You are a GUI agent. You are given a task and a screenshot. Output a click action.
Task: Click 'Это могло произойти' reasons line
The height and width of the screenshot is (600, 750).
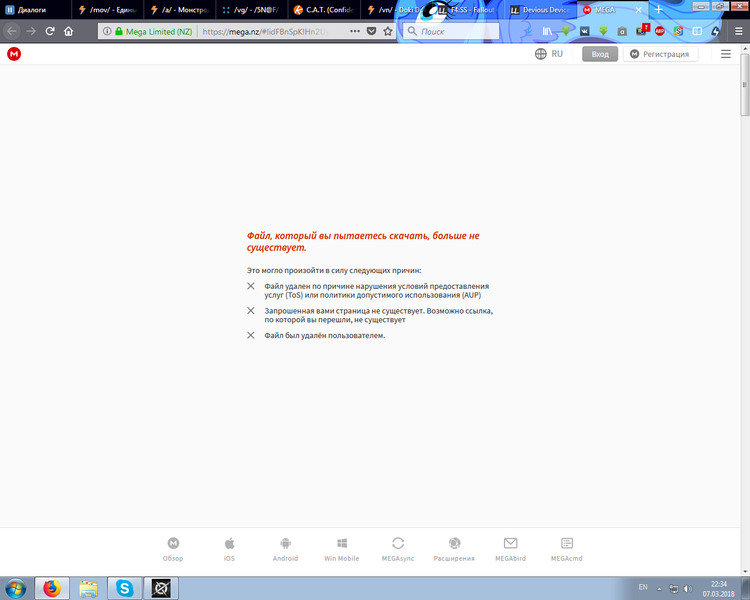coord(334,270)
